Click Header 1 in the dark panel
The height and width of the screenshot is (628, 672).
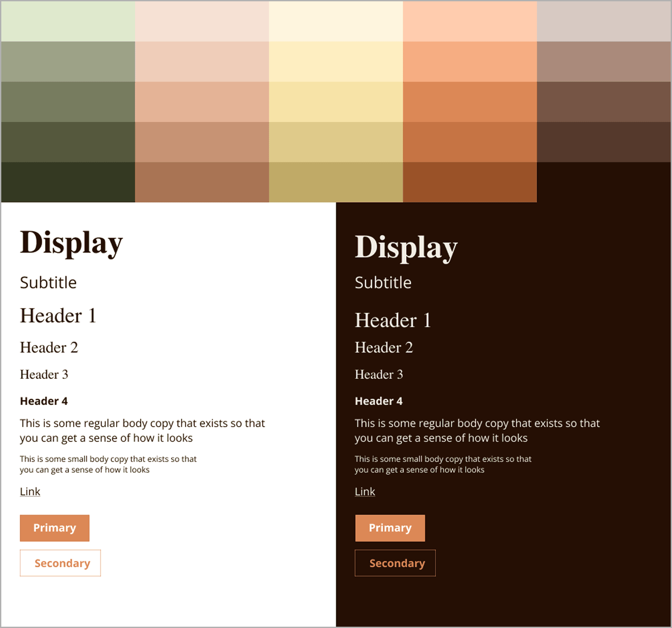tap(393, 320)
